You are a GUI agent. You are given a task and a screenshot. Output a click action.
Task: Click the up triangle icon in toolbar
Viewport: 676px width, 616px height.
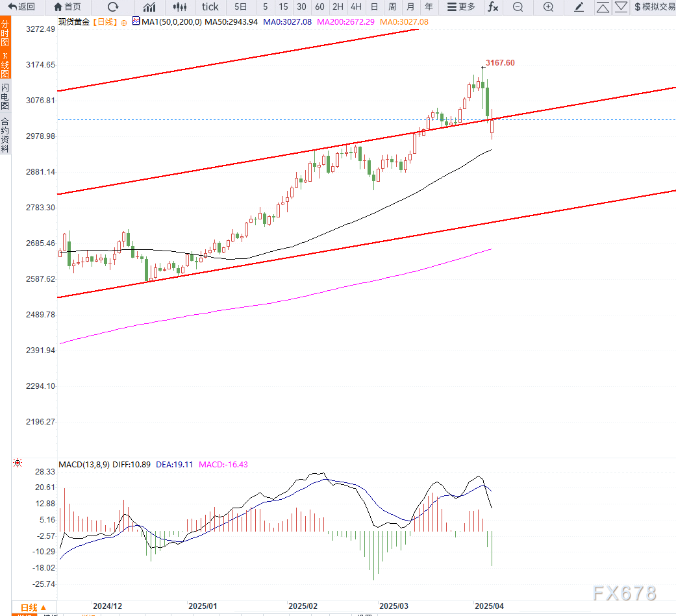tap(603, 7)
